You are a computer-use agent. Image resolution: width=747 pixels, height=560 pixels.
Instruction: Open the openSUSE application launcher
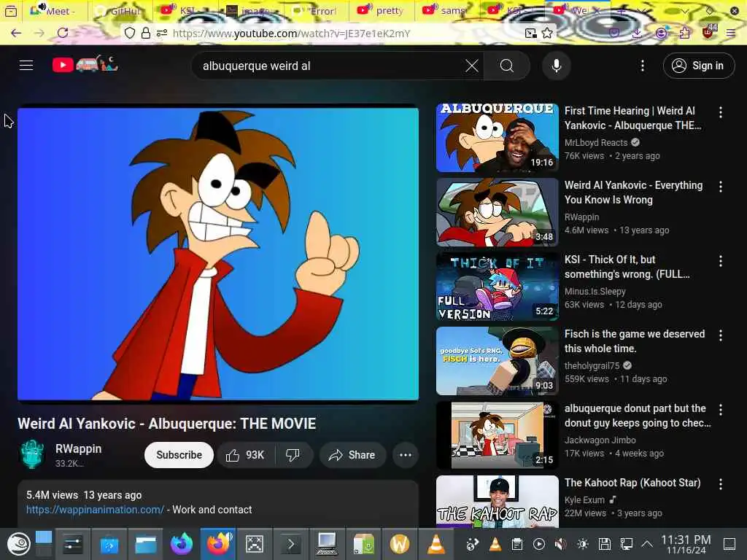pos(18,544)
